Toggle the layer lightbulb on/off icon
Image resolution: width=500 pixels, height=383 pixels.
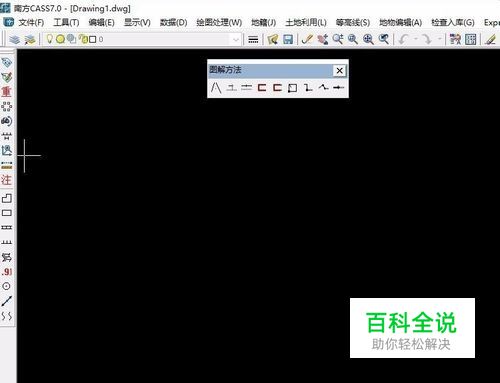(x=49, y=39)
